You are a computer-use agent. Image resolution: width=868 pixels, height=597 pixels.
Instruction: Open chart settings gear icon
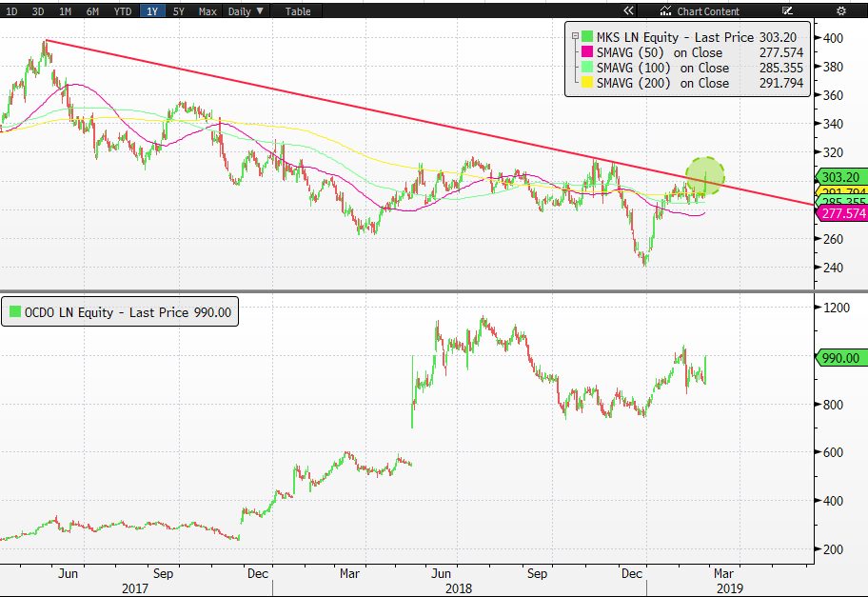(841, 10)
